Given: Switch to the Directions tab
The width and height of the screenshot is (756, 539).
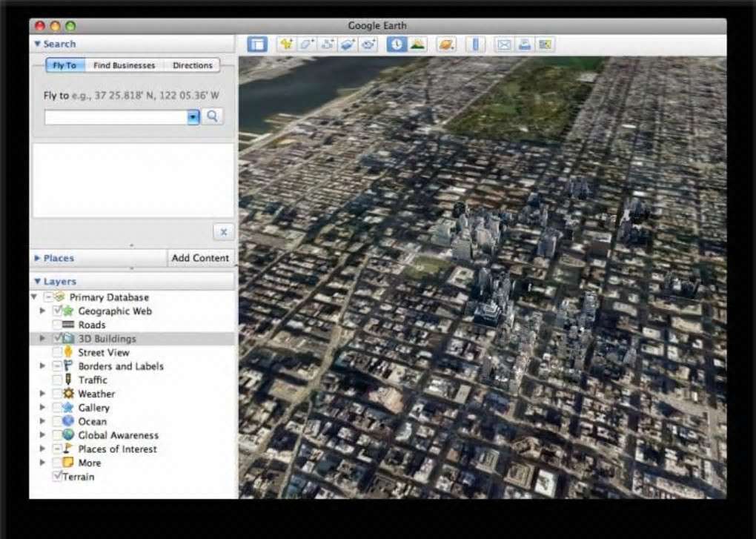Looking at the screenshot, I should (x=193, y=65).
